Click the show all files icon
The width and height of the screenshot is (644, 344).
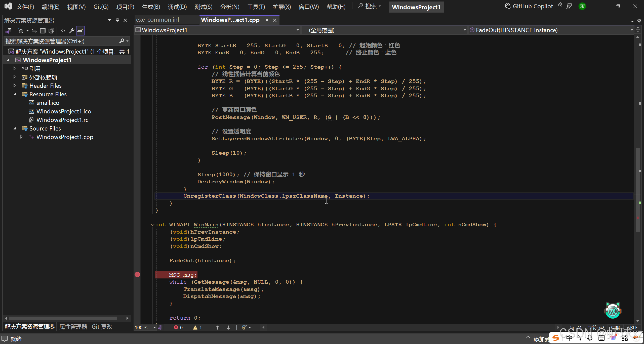pos(51,31)
